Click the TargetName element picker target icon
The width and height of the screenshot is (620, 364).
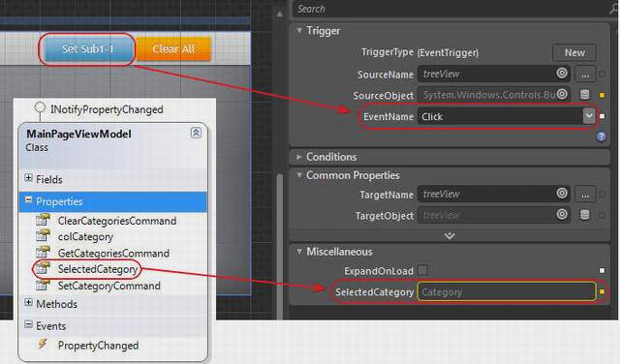click(562, 194)
